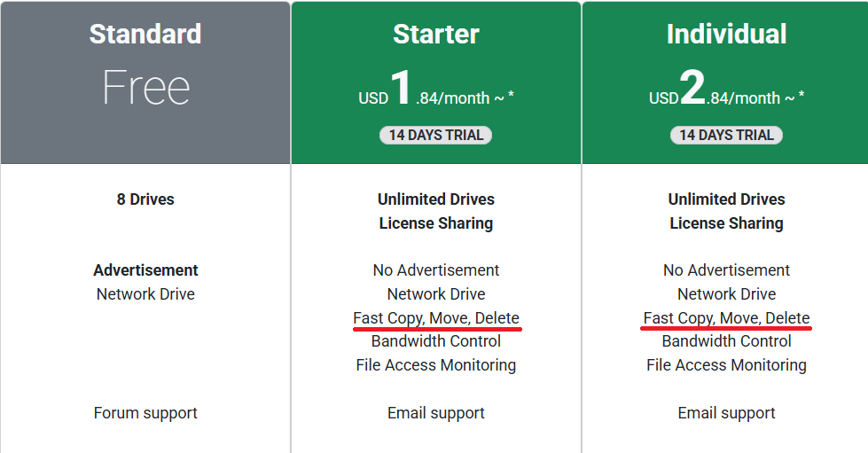Click No Advertisement in Starter column
The height and width of the screenshot is (453, 868).
coord(435,270)
